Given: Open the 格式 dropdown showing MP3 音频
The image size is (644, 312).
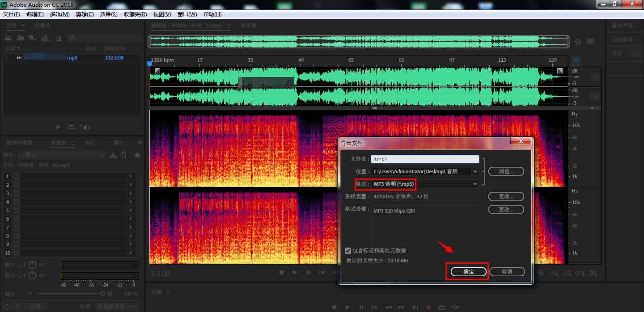Looking at the screenshot, I should pyautogui.click(x=424, y=184).
